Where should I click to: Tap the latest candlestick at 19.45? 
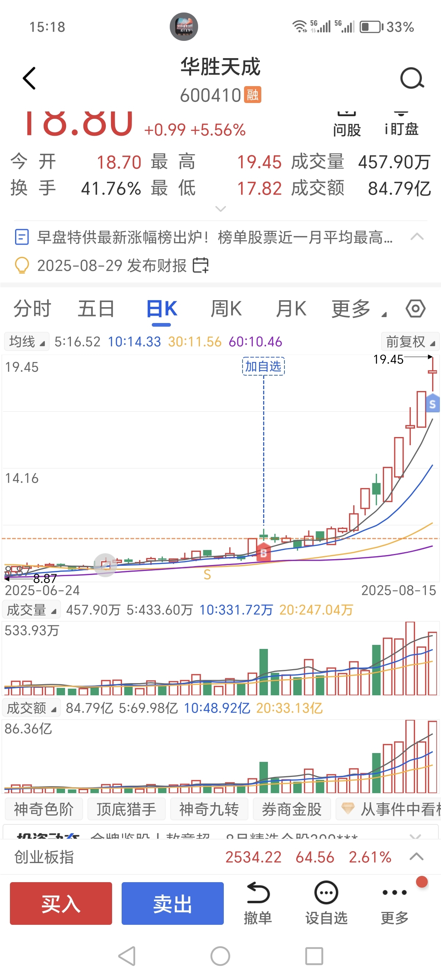(x=432, y=374)
